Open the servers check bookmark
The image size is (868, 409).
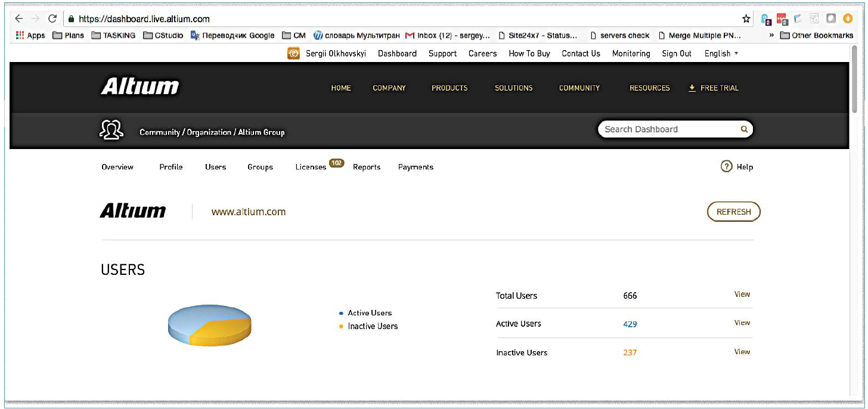(619, 35)
